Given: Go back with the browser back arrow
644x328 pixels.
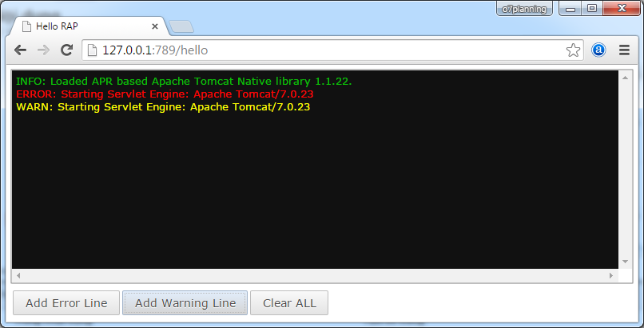Looking at the screenshot, I should click(20, 50).
